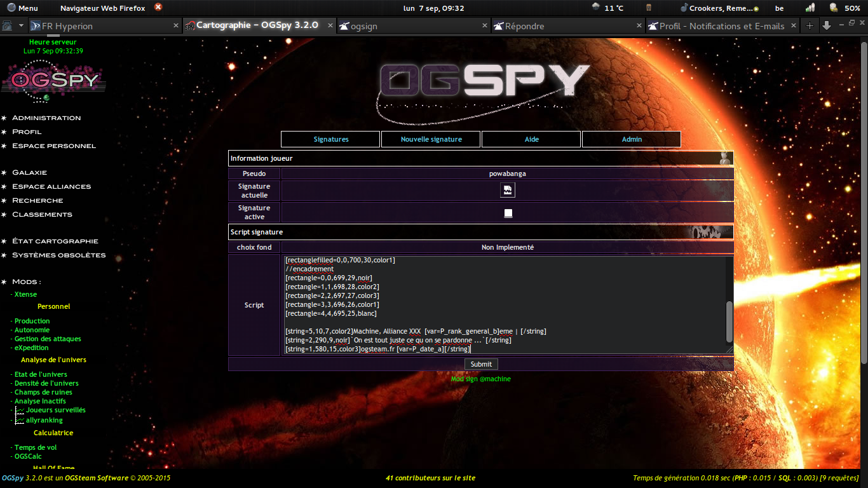Open the Production mod link
The height and width of the screenshot is (488, 868).
tap(32, 322)
